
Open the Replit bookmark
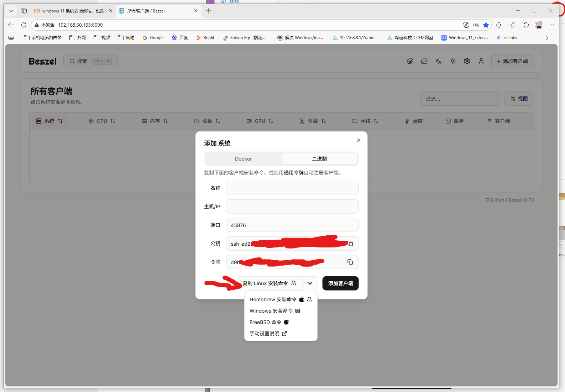205,38
